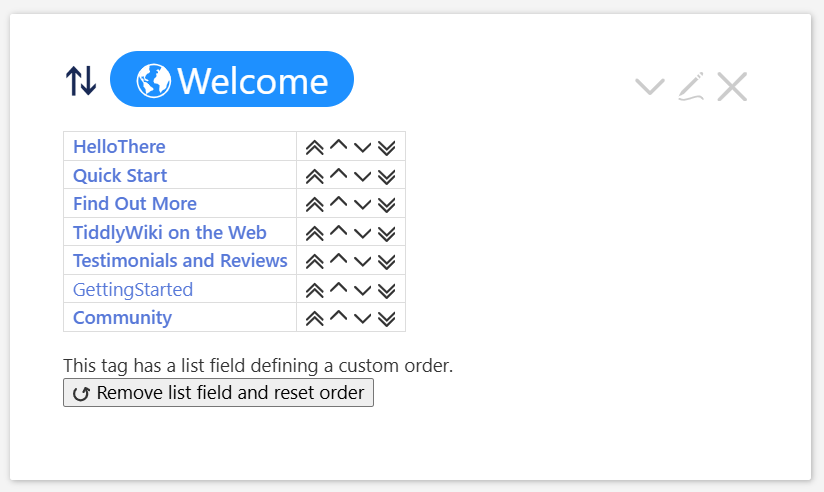The image size is (824, 492).
Task: Move Quick Start to the top of the list
Action: 314,176
